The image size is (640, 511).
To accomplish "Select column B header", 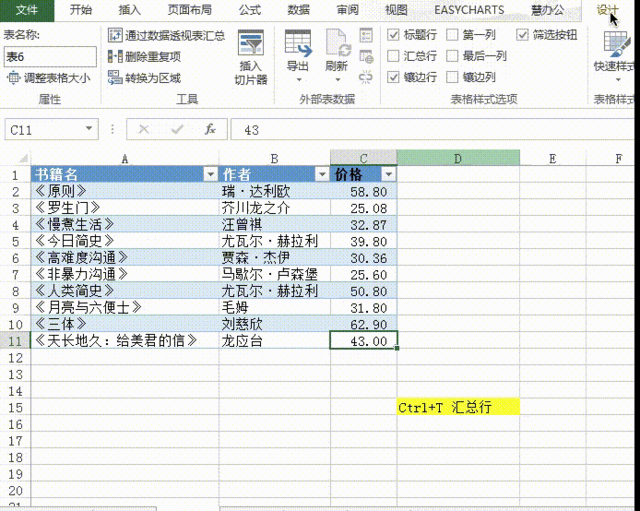I will pyautogui.click(x=274, y=158).
